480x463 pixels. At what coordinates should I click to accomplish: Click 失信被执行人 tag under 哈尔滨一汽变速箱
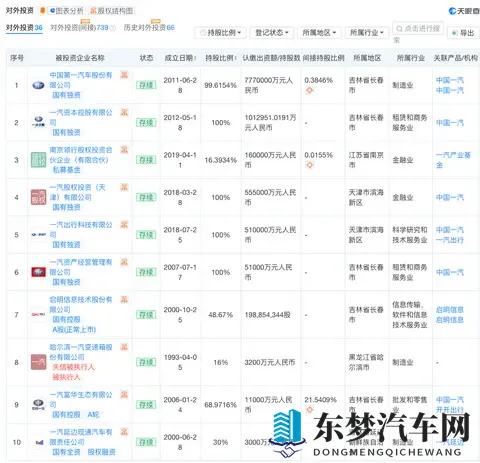73,367
